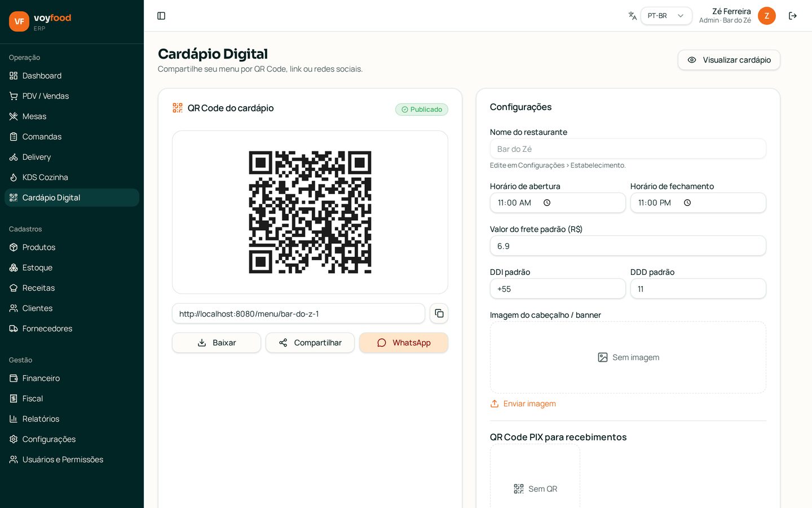Click the Nome do restaurante field

[628, 149]
